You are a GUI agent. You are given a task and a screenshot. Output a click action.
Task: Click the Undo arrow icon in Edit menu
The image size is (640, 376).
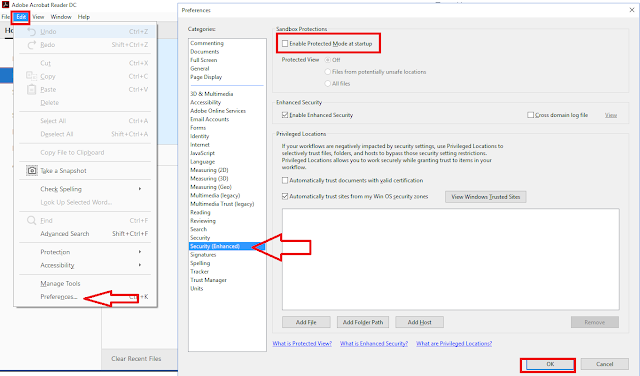click(x=31, y=31)
